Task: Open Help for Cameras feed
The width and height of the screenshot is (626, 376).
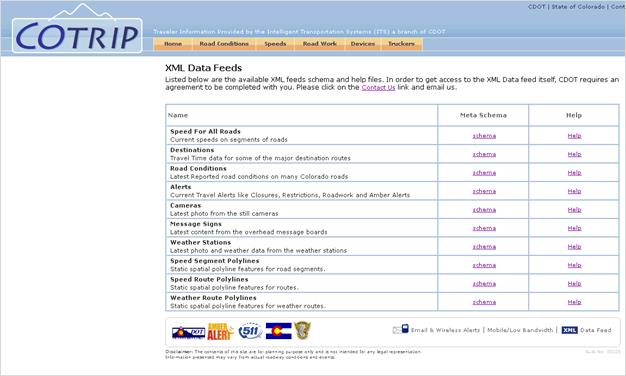Action: click(x=574, y=210)
